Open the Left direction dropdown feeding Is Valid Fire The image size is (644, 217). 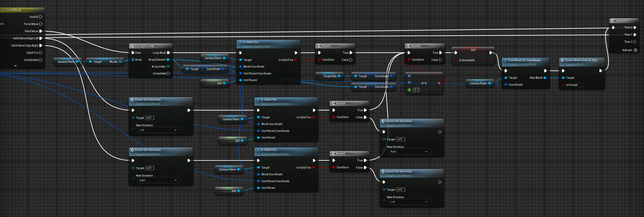click(x=159, y=130)
